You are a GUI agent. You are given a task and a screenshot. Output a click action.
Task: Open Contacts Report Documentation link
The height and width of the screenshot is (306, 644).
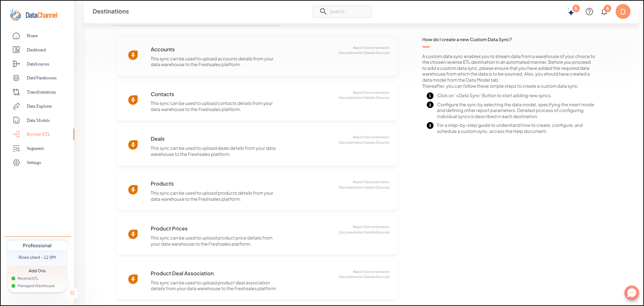point(371,93)
